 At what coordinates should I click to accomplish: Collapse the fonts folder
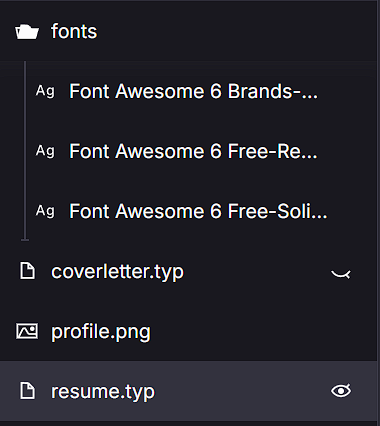188,32
